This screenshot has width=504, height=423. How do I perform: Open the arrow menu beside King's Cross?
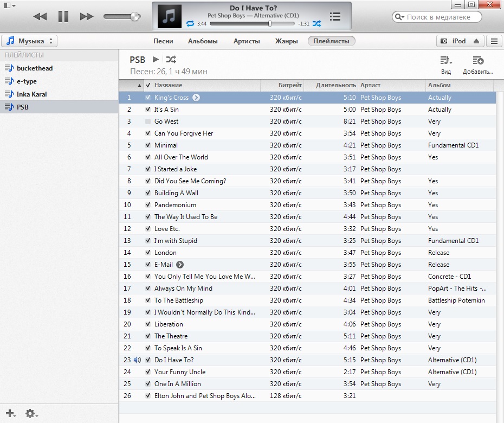pyautogui.click(x=196, y=98)
